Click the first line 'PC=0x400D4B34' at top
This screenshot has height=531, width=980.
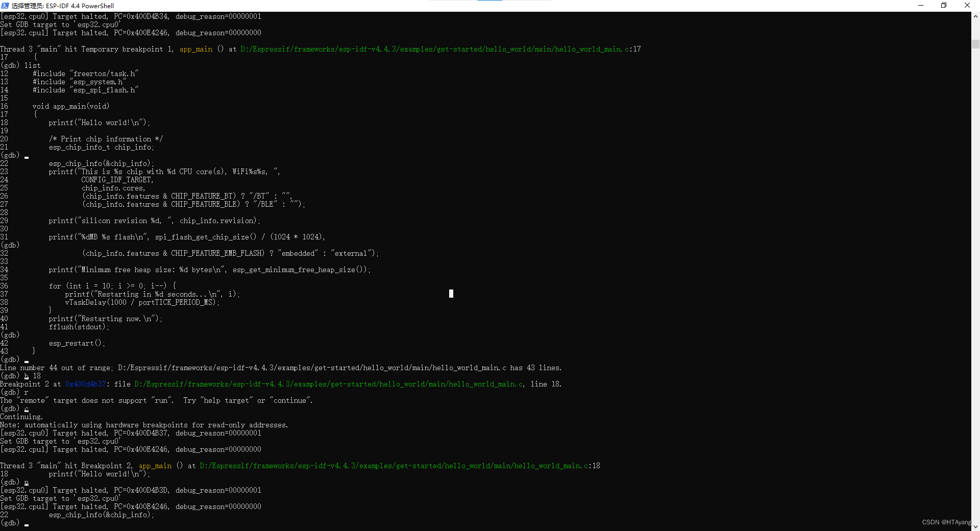(x=131, y=16)
